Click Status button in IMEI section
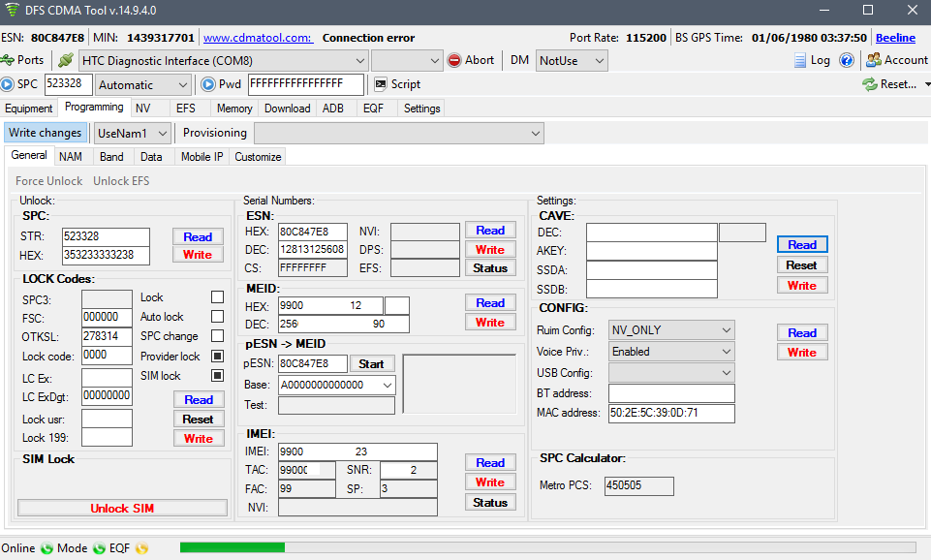The height and width of the screenshot is (560, 931). 490,503
